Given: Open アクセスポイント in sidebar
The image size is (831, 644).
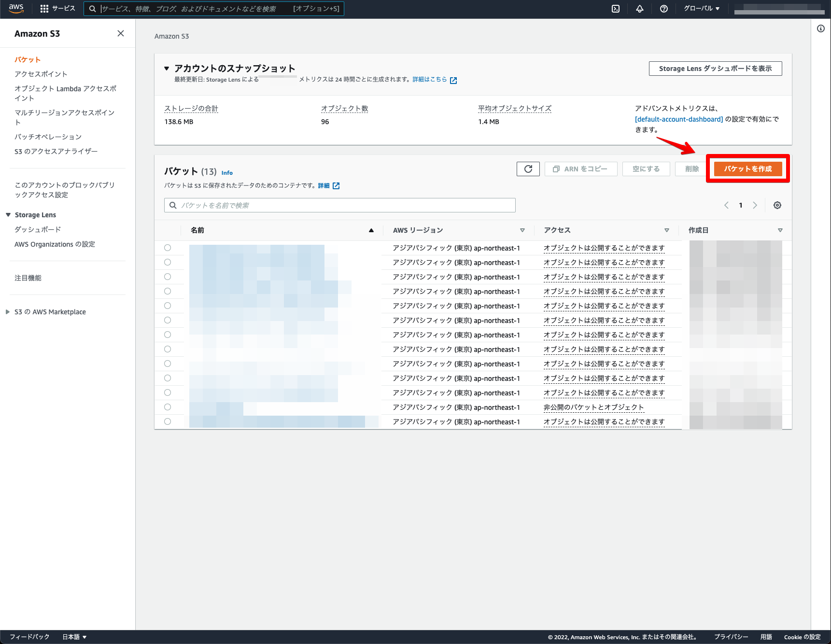Looking at the screenshot, I should (41, 74).
